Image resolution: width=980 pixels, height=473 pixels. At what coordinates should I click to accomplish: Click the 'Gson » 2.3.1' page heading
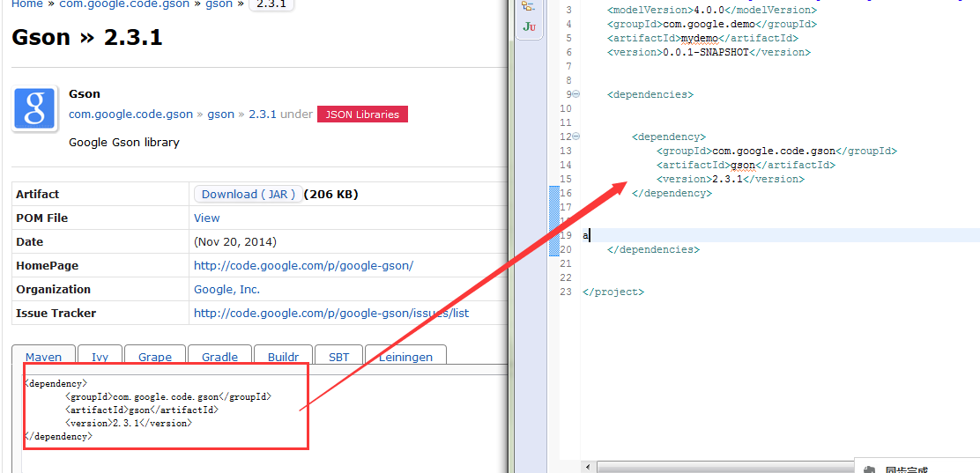click(x=87, y=38)
